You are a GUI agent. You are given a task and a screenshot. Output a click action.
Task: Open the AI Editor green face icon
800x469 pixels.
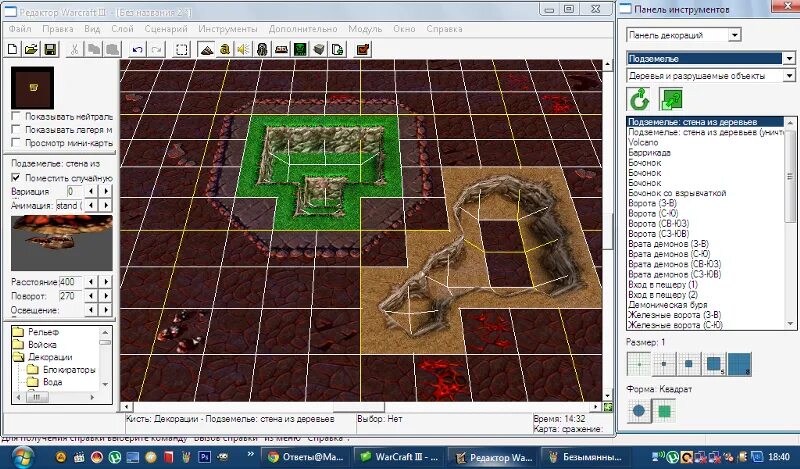pyautogui.click(x=300, y=50)
